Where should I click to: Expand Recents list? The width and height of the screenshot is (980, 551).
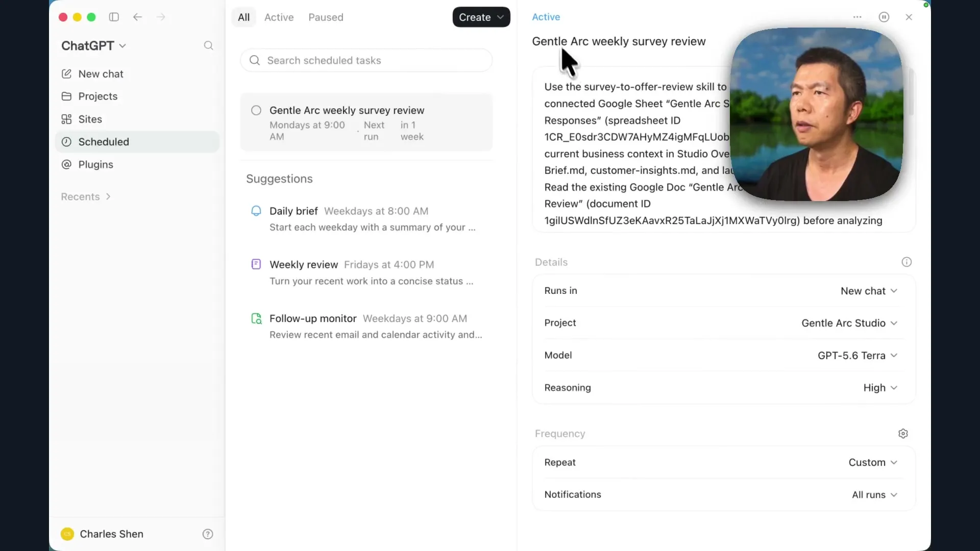point(86,197)
